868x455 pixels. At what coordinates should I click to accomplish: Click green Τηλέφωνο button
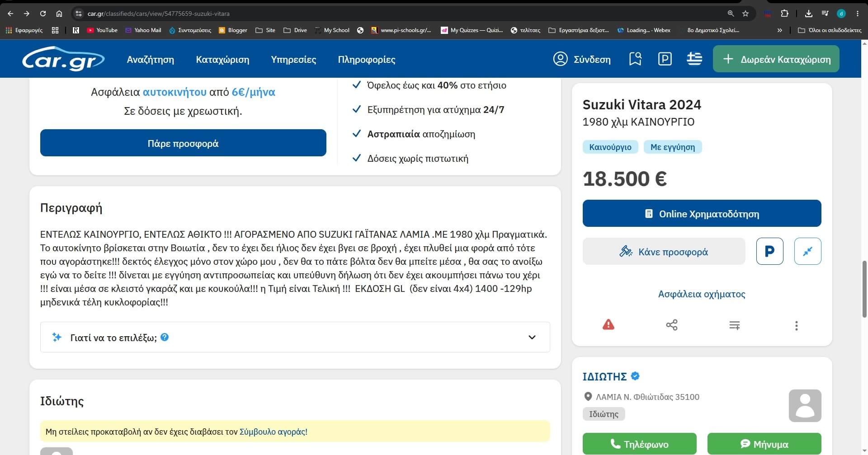[x=639, y=444]
